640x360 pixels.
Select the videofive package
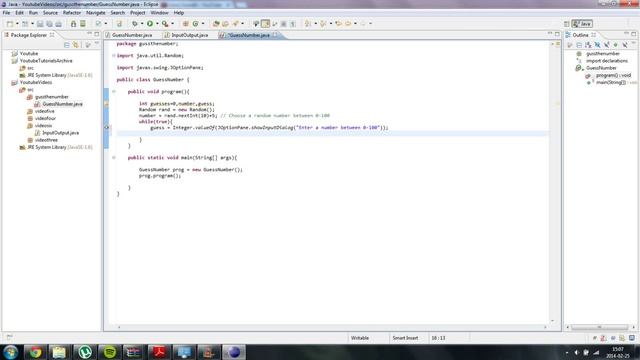point(44,111)
